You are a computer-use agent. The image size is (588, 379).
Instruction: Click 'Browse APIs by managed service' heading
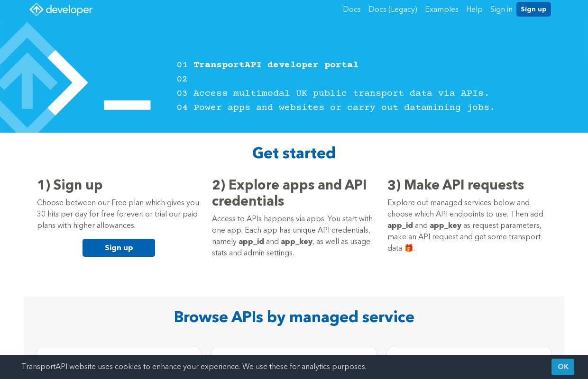(x=294, y=317)
